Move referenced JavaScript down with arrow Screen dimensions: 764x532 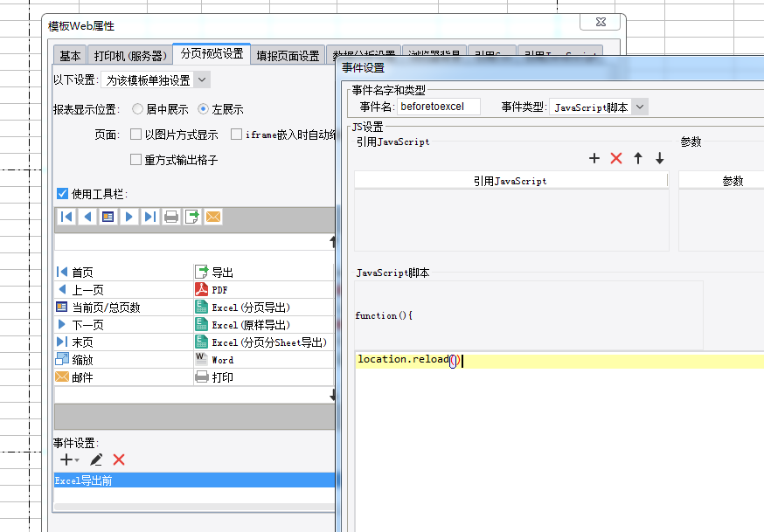tap(659, 158)
